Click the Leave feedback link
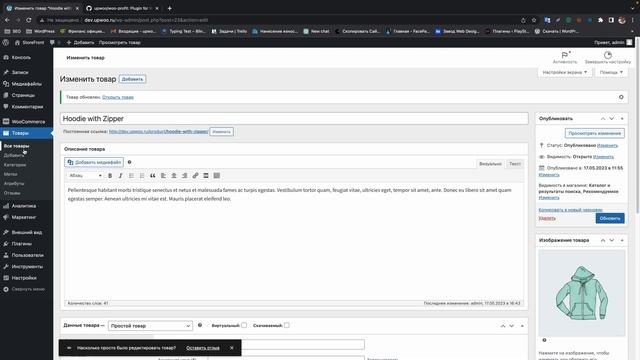Viewport: 640px width, 360px height. pyautogui.click(x=203, y=348)
